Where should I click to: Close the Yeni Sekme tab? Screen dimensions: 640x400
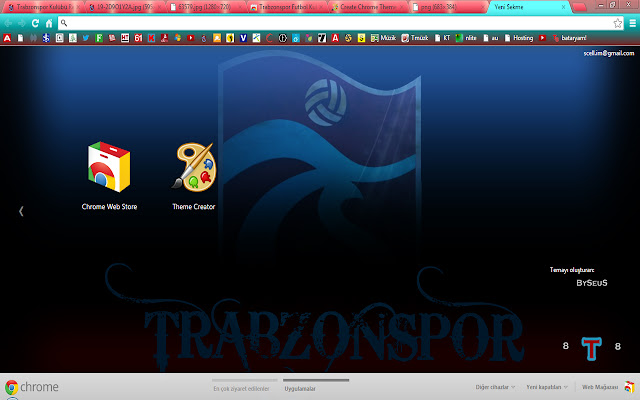(563, 7)
